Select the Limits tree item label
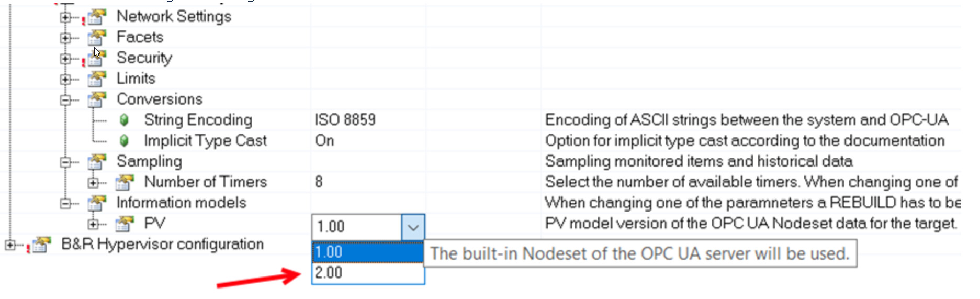 (x=136, y=79)
